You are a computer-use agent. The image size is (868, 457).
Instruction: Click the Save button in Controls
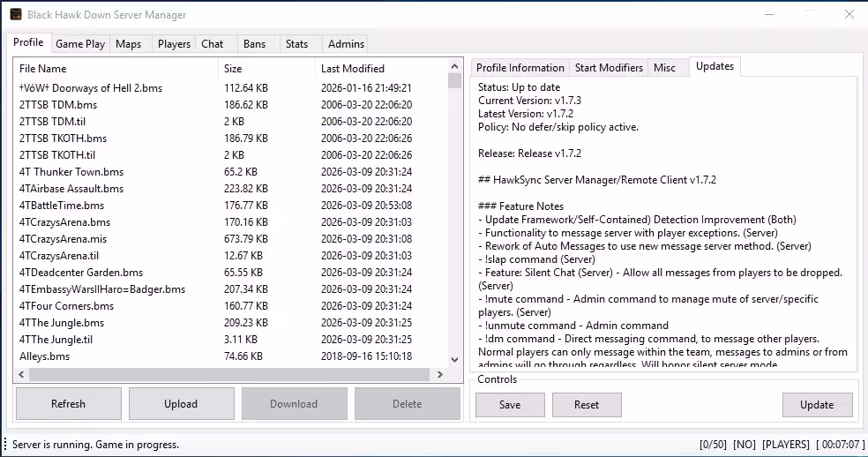click(x=510, y=405)
